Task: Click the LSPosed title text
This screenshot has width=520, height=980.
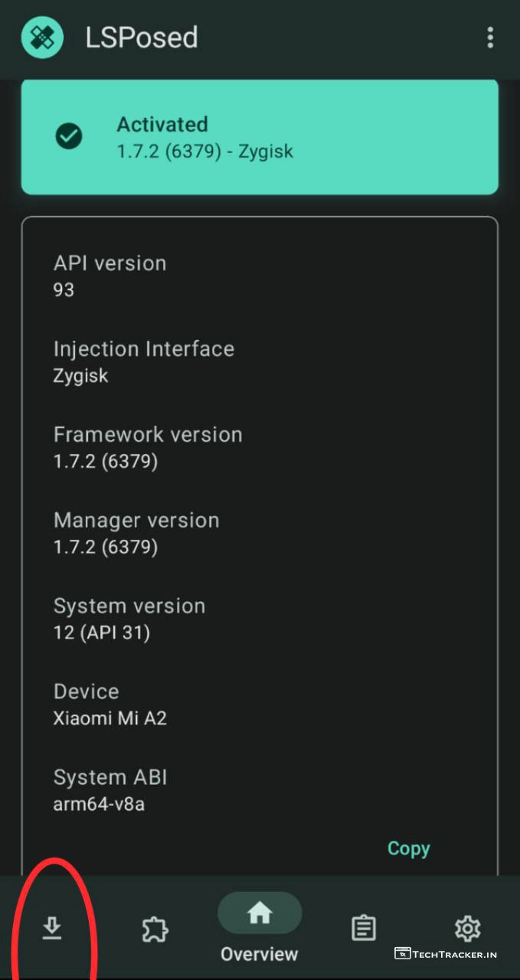Action: point(142,38)
